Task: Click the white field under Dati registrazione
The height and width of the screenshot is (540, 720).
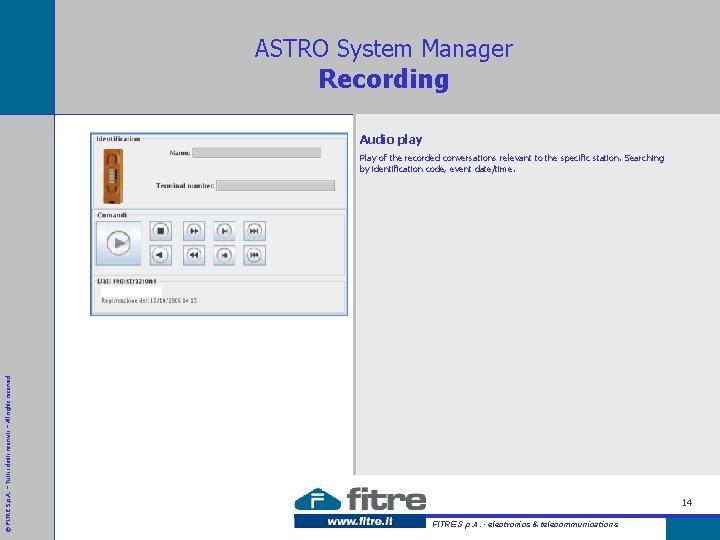Action: pyautogui.click(x=131, y=291)
